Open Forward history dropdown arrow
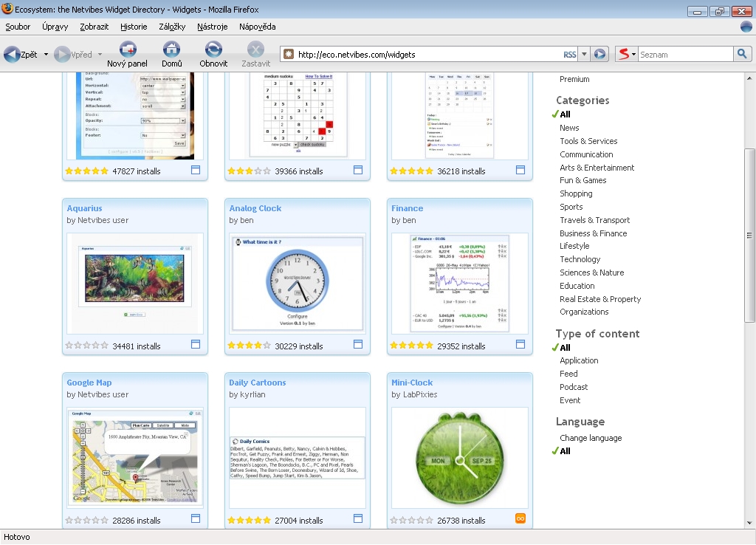756x545 pixels. [x=100, y=55]
